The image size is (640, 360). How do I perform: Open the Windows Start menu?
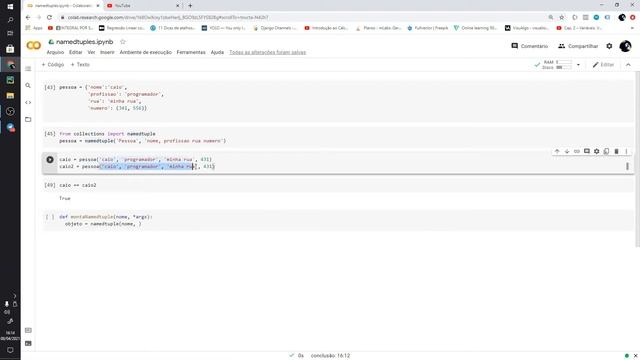[10, 7]
